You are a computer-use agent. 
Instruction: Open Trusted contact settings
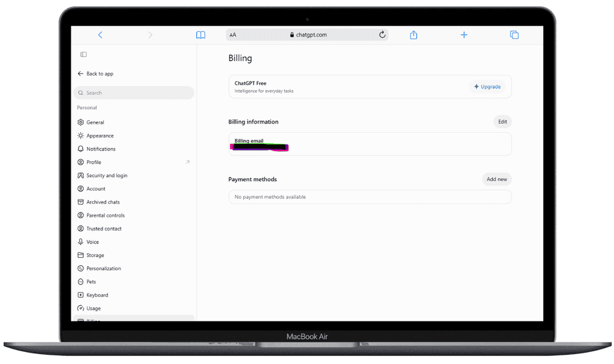click(x=134, y=229)
